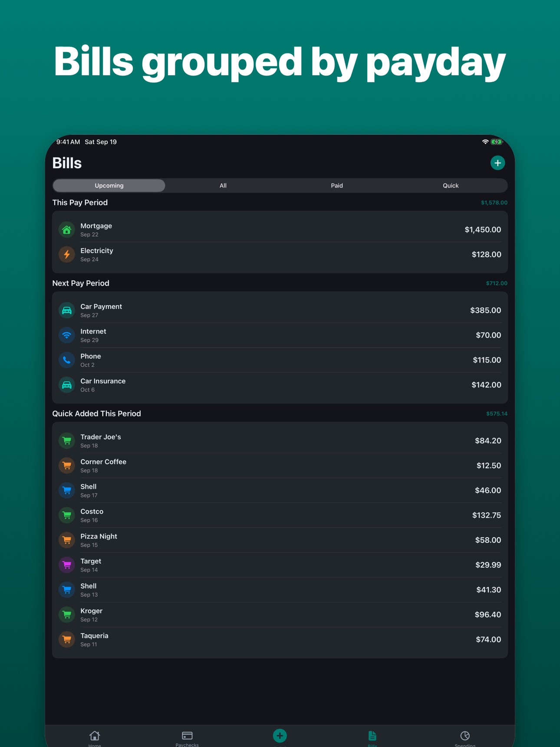
Task: Click the Corner Coffee cart icon
Action: click(67, 466)
